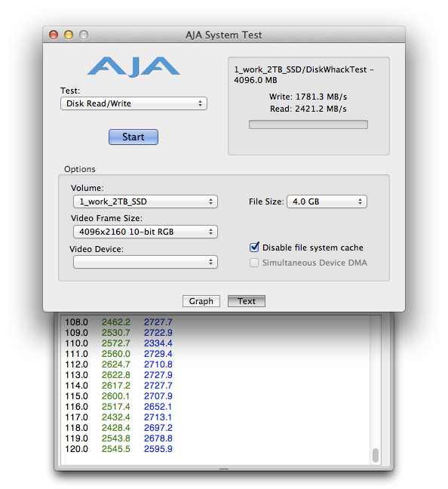Viewport: 448px width, 489px height.
Task: Click frame number 120.0 in results
Action: click(76, 449)
